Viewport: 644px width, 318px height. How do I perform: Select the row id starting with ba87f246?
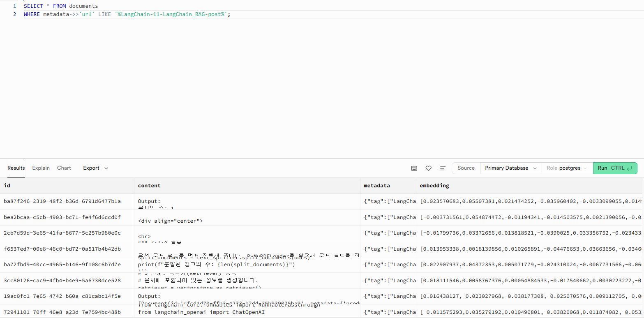tap(62, 201)
